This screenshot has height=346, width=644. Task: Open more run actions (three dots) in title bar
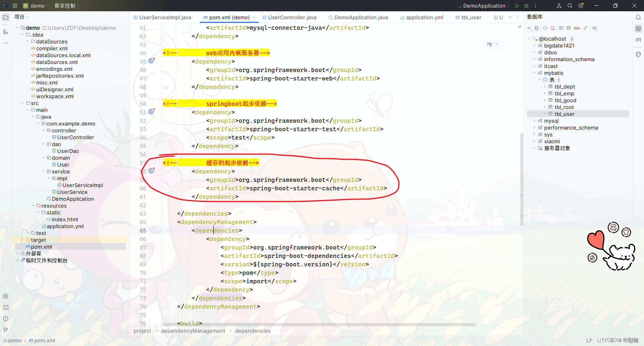point(535,6)
